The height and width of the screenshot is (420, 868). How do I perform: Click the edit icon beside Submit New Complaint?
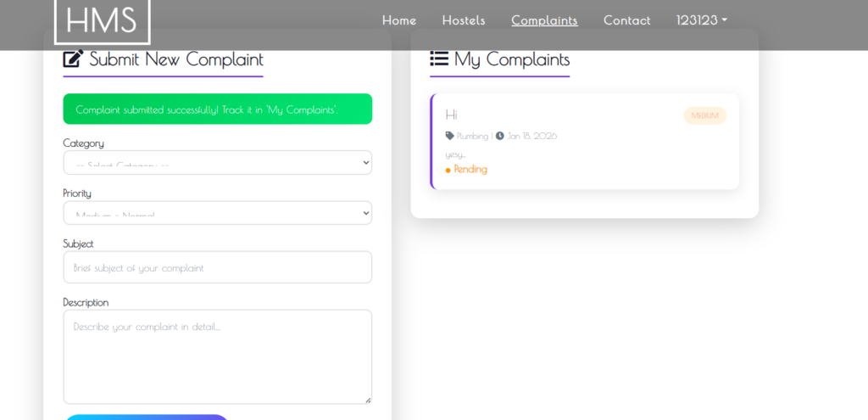(73, 59)
